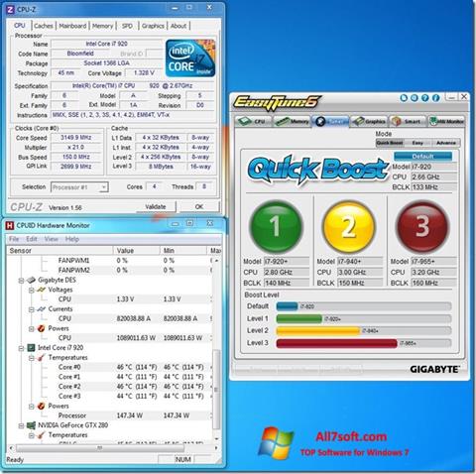The height and width of the screenshot is (474, 476).
Task: Apply green level 1 boost button
Action: 276,227
